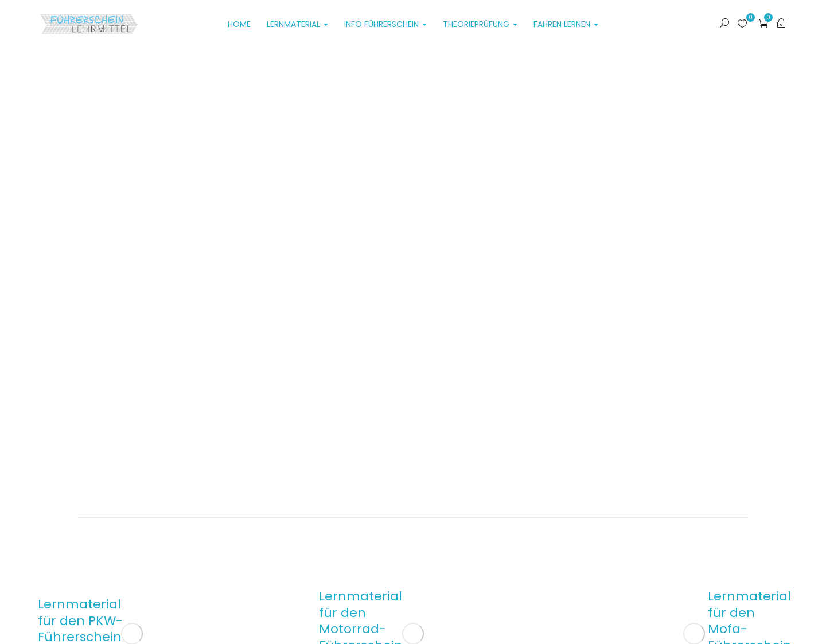The image size is (826, 644).
Task: Go to the HOME menu item
Action: (239, 24)
